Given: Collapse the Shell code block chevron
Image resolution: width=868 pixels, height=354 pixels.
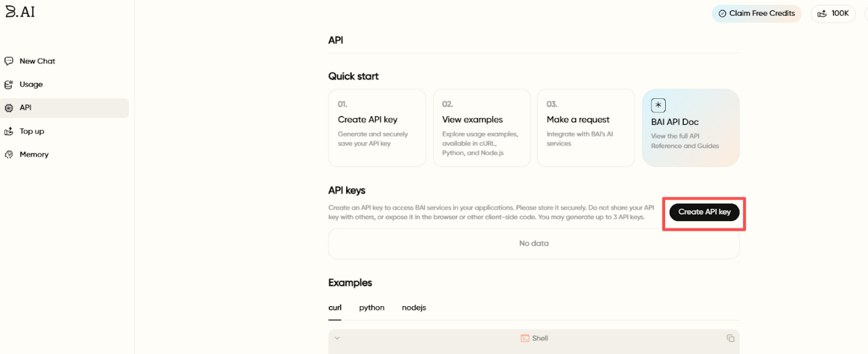Looking at the screenshot, I should 337,338.
